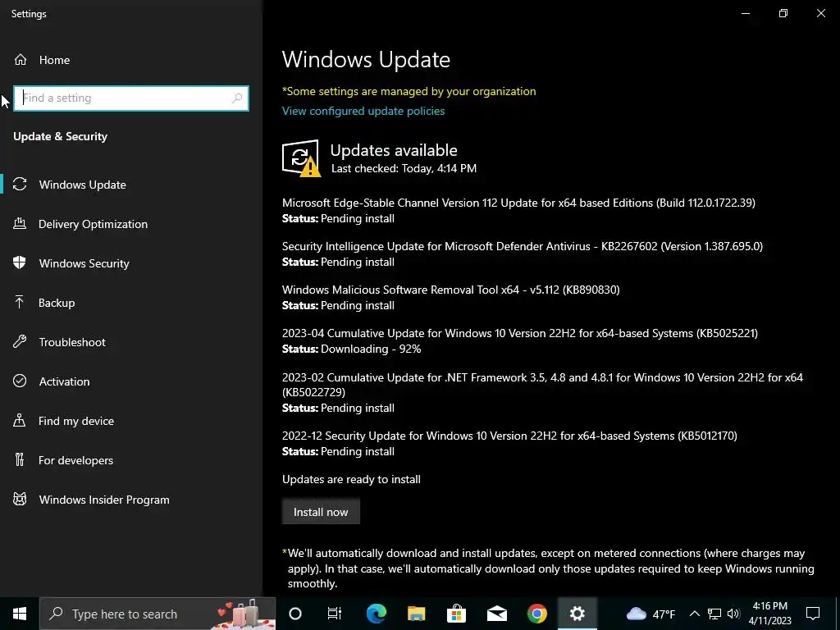Click the Activation checkmark circle icon

[x=20, y=381]
